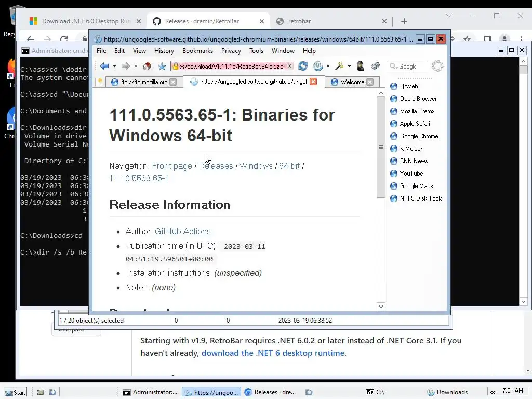532x399 pixels.
Task: Open the K-Meleon bookmark
Action: pyautogui.click(x=407, y=149)
